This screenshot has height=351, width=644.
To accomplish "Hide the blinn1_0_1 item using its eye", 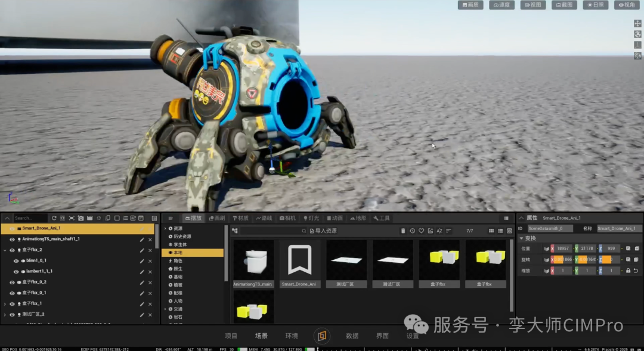I will tap(16, 260).
